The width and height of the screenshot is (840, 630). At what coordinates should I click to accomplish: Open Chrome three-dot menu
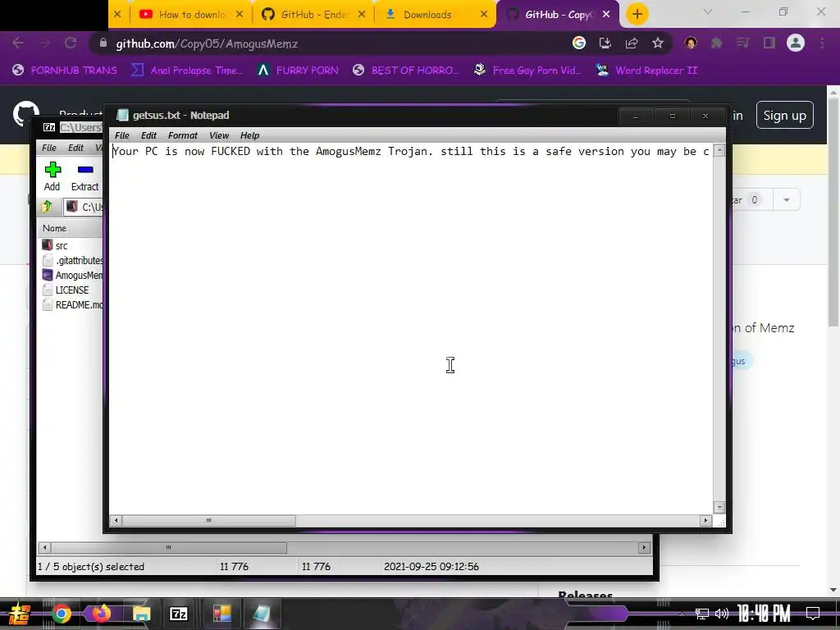(822, 43)
